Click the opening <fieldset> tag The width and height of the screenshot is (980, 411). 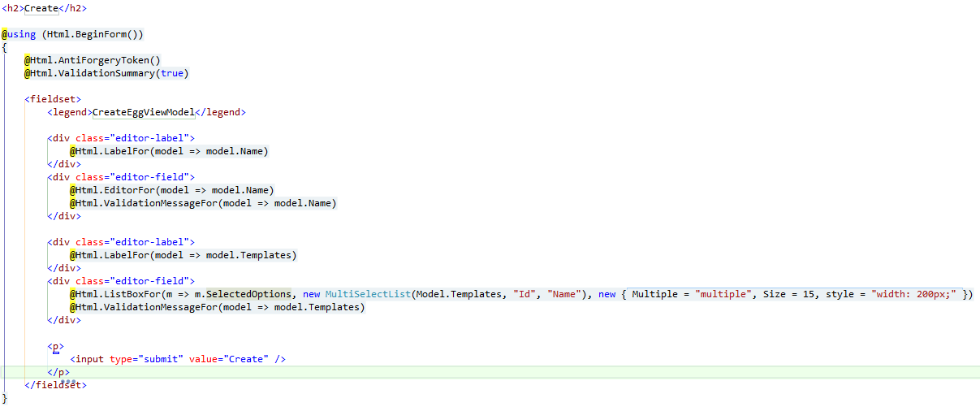click(x=53, y=99)
